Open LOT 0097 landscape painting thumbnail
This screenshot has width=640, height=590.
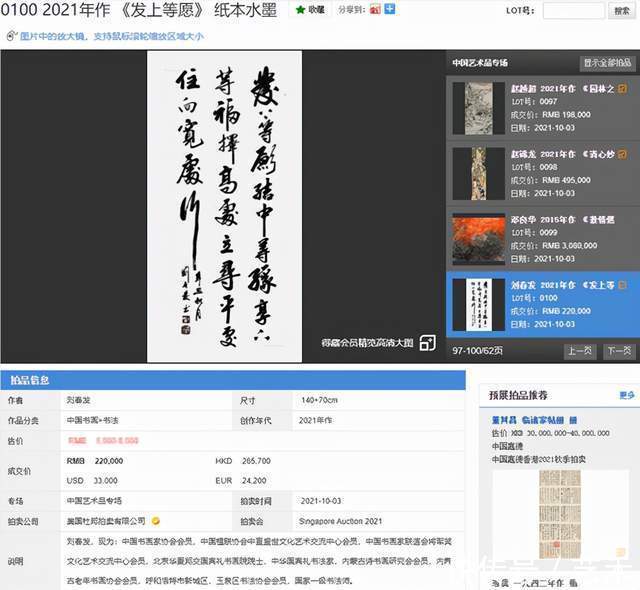478,109
